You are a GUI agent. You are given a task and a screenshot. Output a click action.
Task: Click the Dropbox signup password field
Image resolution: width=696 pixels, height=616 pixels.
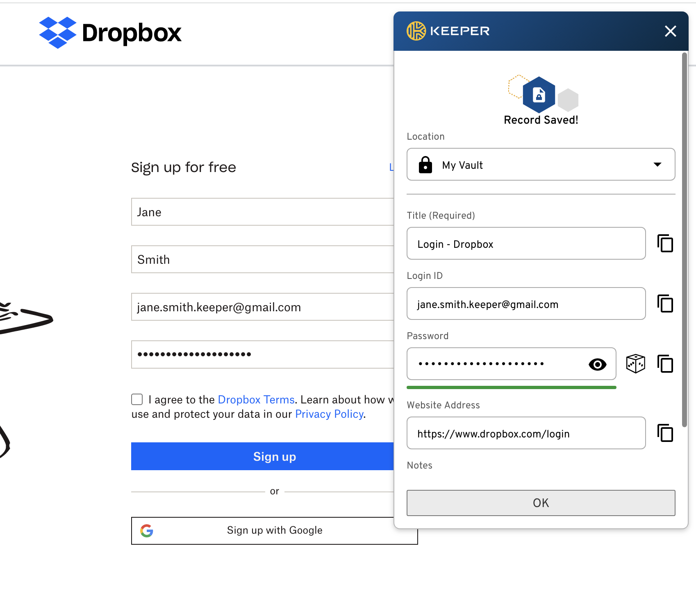[x=262, y=354]
